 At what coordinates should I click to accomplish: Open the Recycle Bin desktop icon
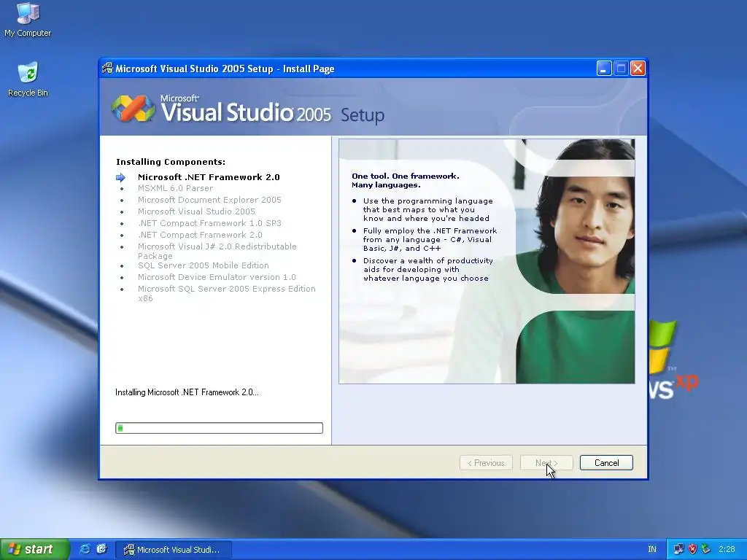(28, 79)
